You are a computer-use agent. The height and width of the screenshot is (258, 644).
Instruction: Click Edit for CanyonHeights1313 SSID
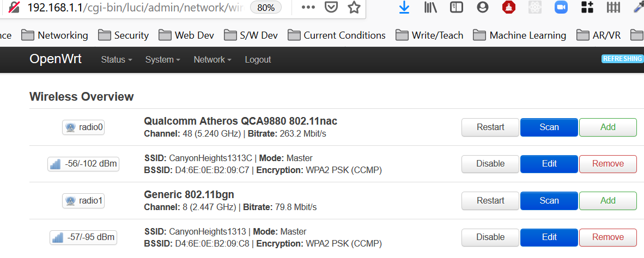point(549,237)
